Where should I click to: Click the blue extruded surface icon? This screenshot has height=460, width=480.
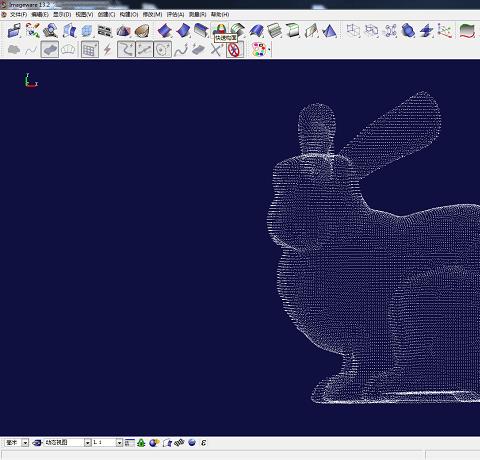[x=201, y=31]
